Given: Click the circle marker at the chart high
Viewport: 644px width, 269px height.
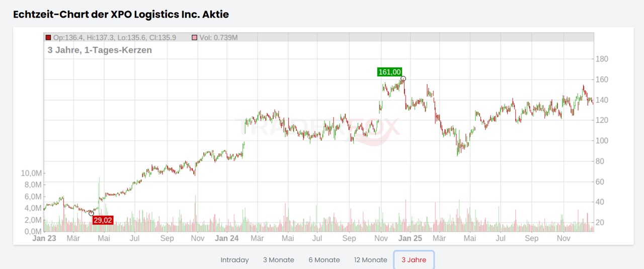Looking at the screenshot, I should click(403, 79).
